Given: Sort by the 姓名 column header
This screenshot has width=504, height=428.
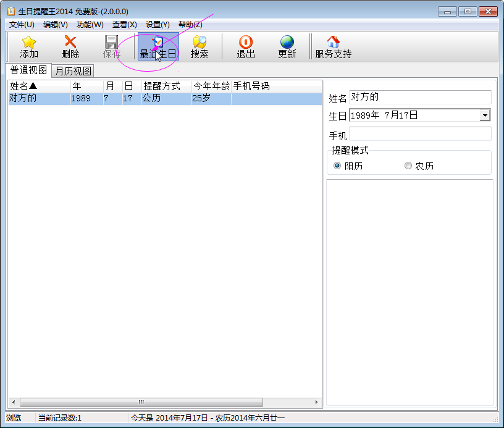Looking at the screenshot, I should (39, 86).
